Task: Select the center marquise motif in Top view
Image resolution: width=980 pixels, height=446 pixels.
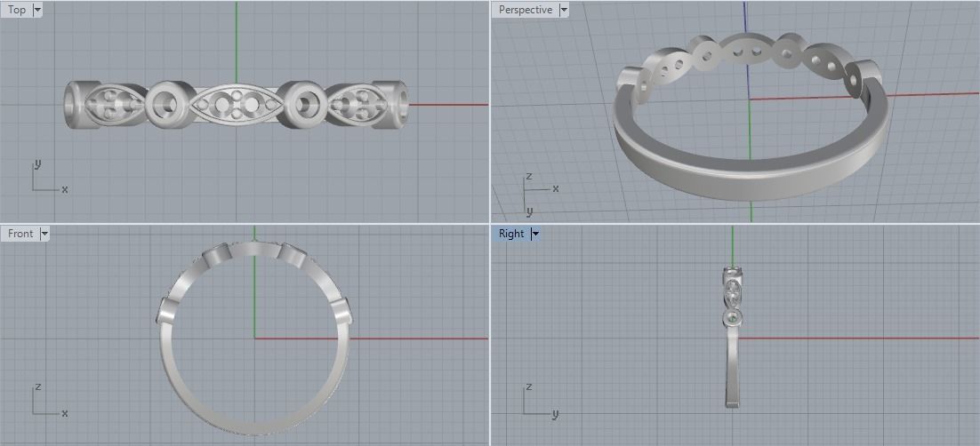Action: (235, 104)
